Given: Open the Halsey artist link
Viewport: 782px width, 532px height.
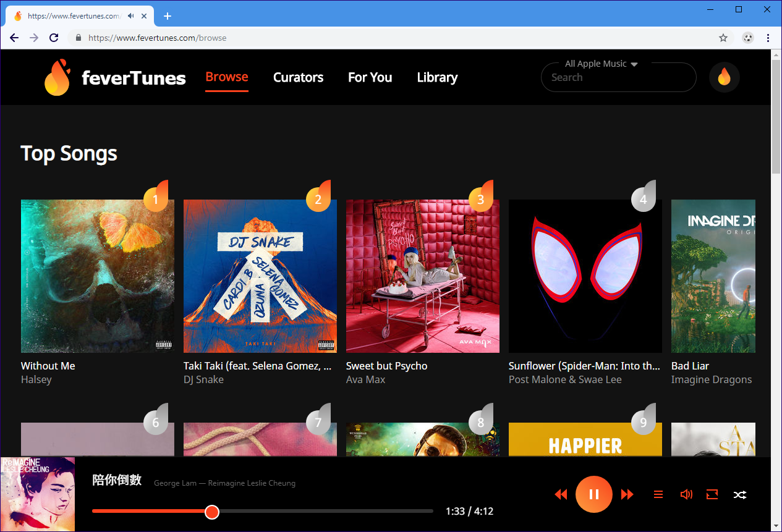Looking at the screenshot, I should pos(36,379).
